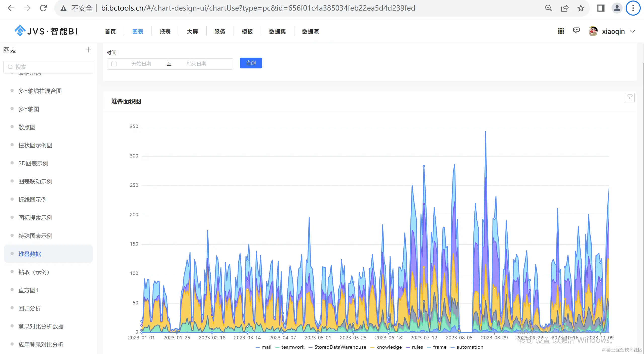Click the JVS 智能BI logo
This screenshot has width=644, height=354.
pyautogui.click(x=46, y=31)
